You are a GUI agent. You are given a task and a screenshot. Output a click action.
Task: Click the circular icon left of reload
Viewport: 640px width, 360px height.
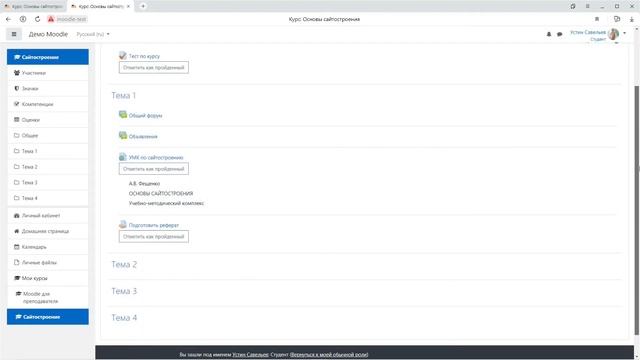tap(23, 19)
